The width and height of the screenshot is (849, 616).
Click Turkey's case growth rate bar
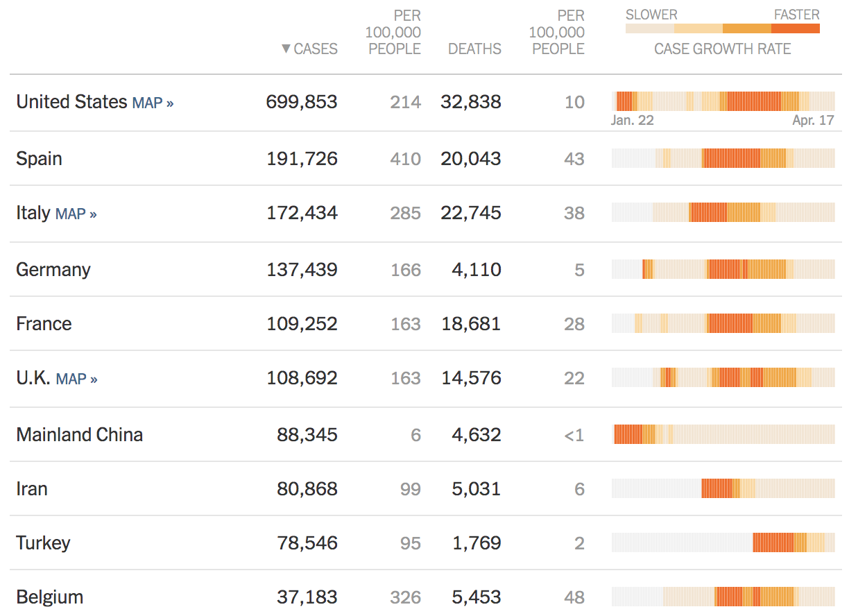tap(723, 542)
